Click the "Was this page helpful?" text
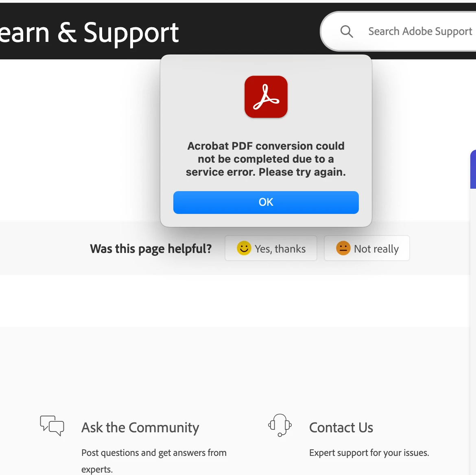The image size is (476, 475). click(x=151, y=248)
